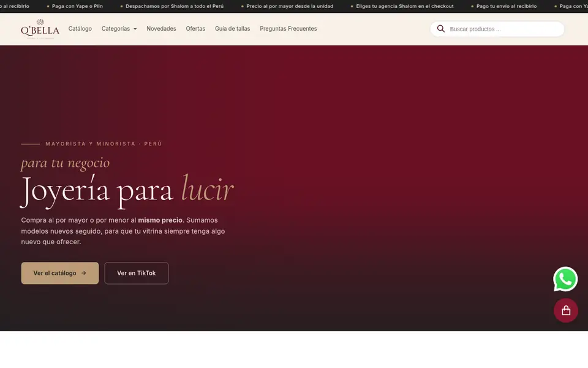Click the bold 'mismo precio' text

point(160,220)
